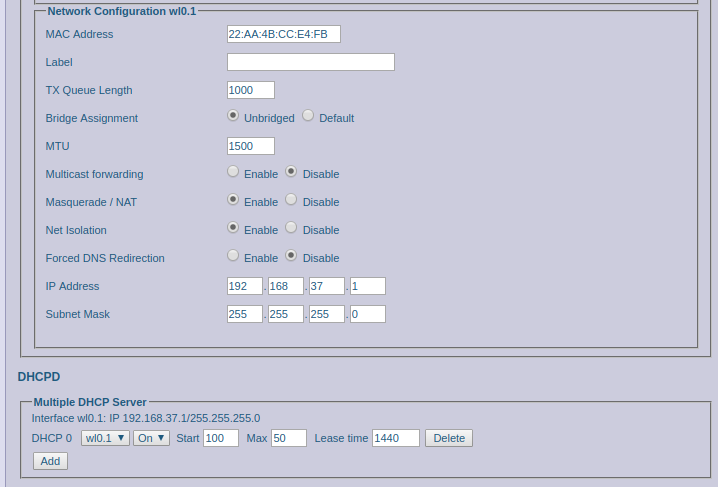Select Unbridged for Bridge Assignment
The image size is (718, 487).
[x=233, y=116]
